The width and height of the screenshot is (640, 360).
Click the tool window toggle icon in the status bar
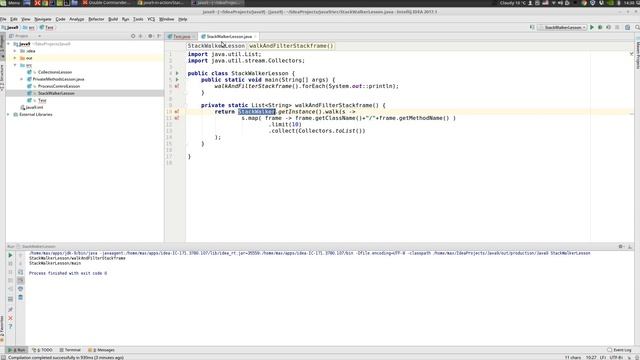pyautogui.click(x=3, y=358)
